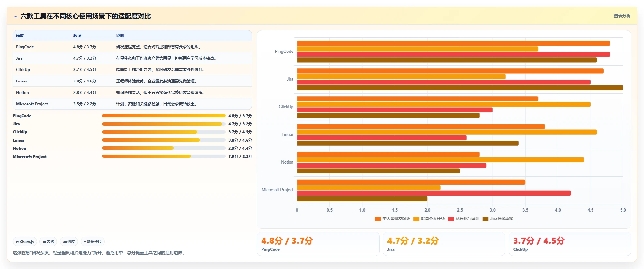
Task: Click the 说明 column header
Action: [120, 36]
